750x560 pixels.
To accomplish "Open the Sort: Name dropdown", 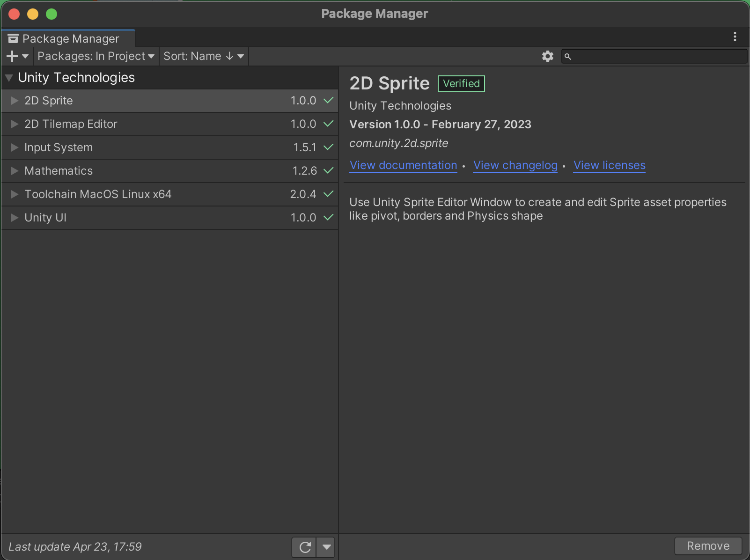I will 204,56.
